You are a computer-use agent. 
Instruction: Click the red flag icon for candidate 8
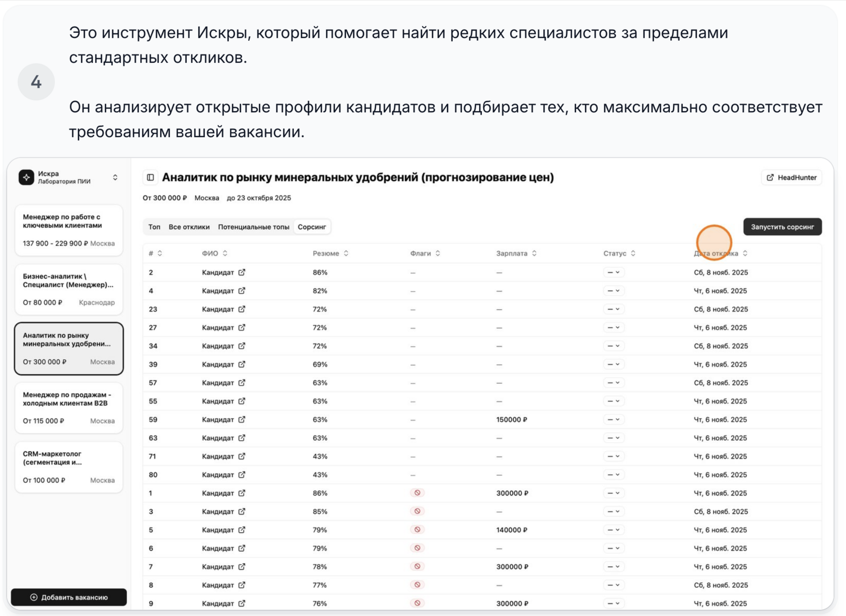[x=417, y=585]
